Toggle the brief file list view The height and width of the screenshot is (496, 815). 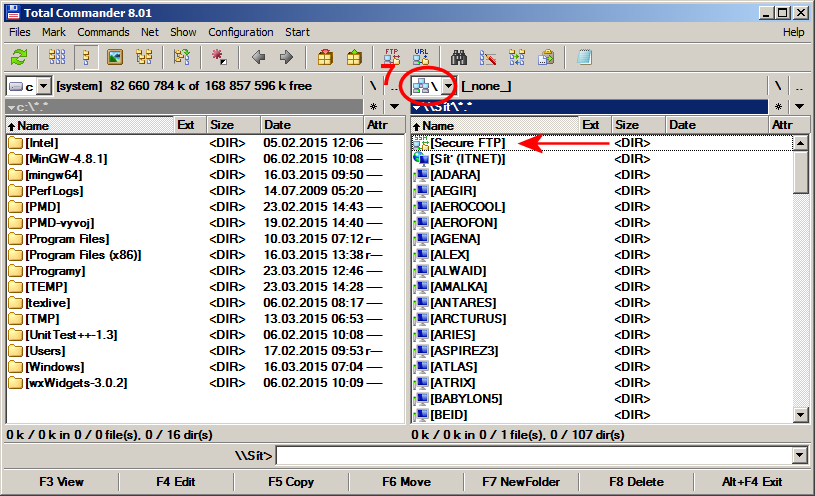56,57
